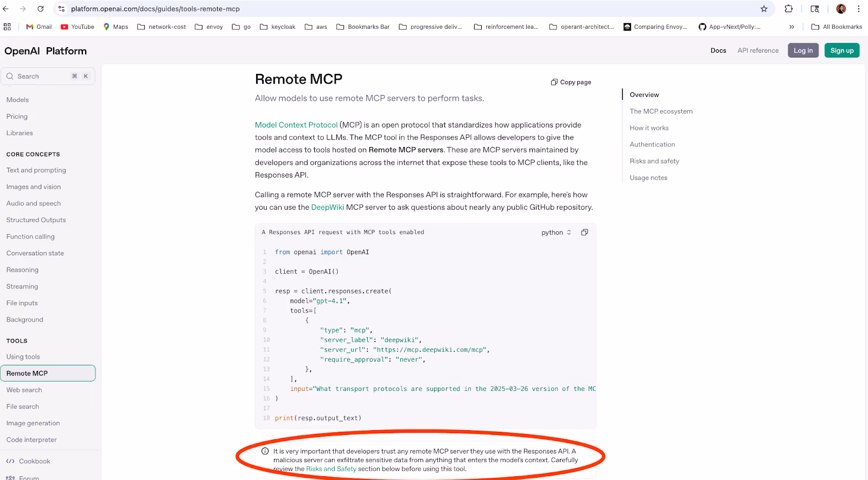Jump to Usage notes section
868x480 pixels.
tap(648, 178)
